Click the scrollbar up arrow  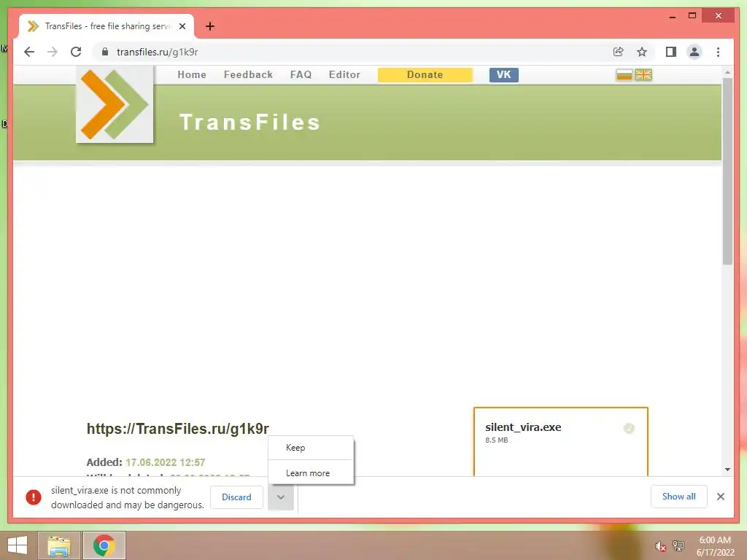point(727,72)
